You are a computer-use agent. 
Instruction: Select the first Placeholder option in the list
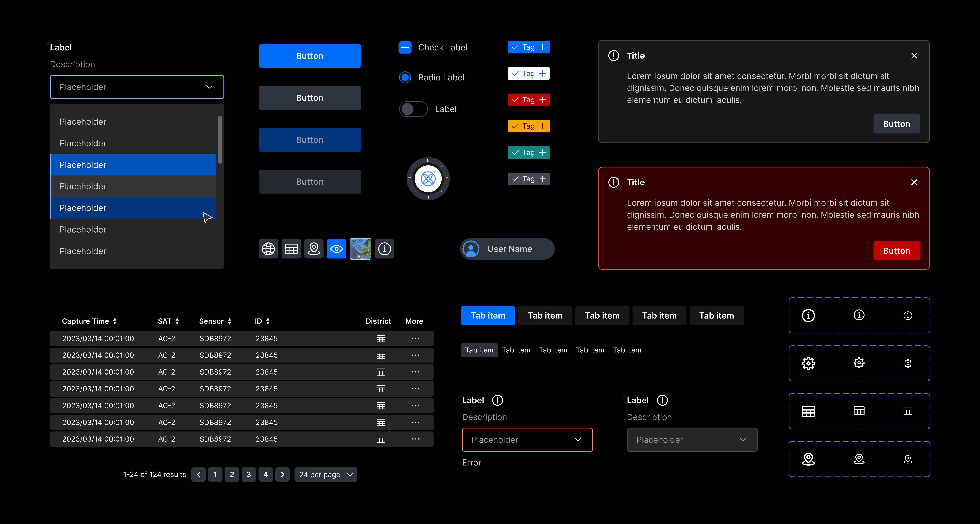pos(133,122)
